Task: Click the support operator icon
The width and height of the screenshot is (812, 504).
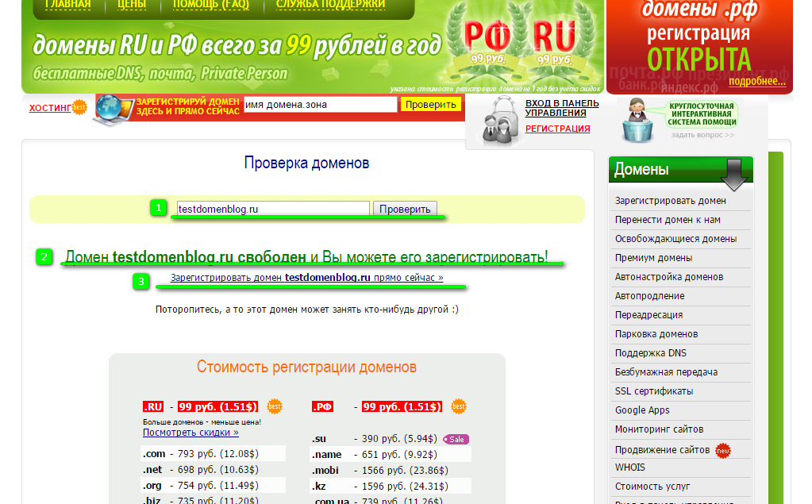Action: tap(637, 120)
